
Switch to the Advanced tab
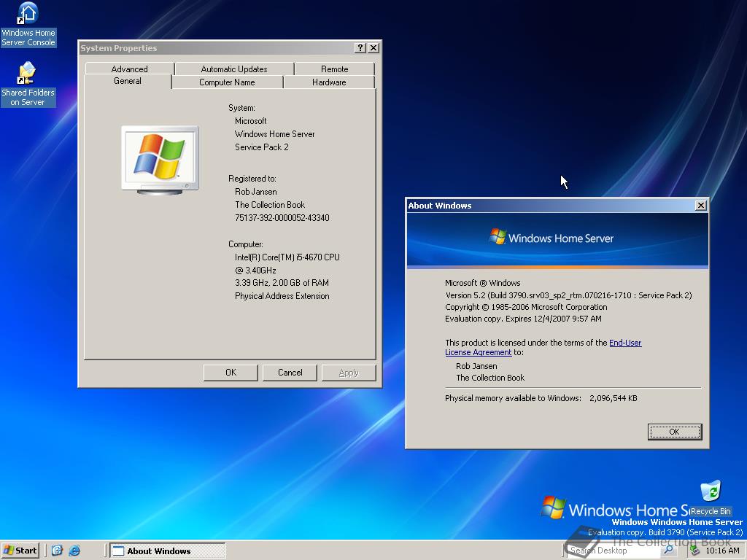(130, 69)
